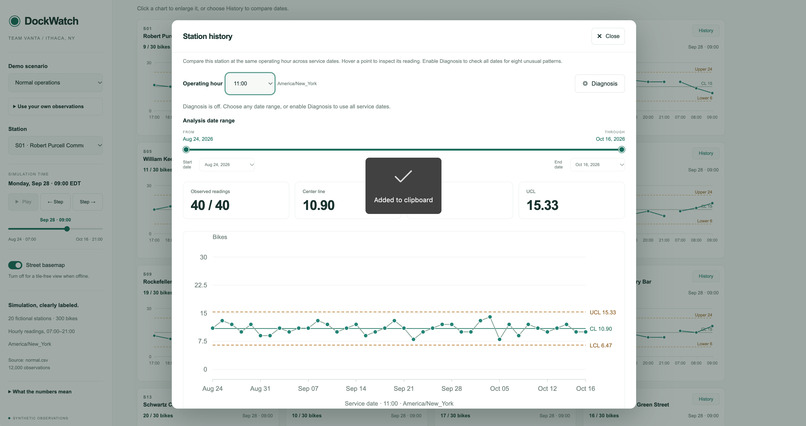This screenshot has width=806, height=426.
Task: Click the Sep 14 axis label
Action: click(x=356, y=389)
